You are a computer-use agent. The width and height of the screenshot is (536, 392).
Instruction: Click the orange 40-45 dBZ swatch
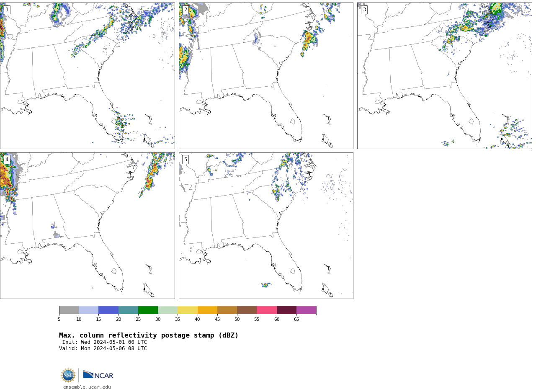(x=207, y=310)
